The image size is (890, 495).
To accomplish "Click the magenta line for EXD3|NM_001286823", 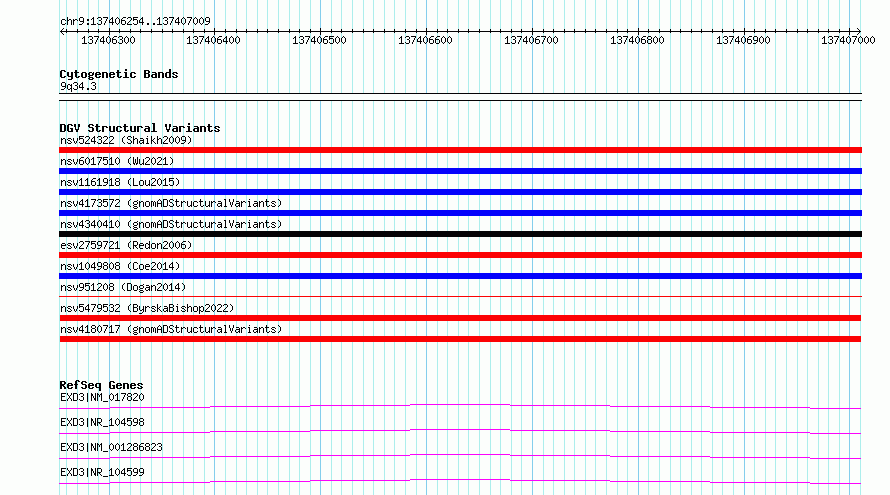I will 460,456.
